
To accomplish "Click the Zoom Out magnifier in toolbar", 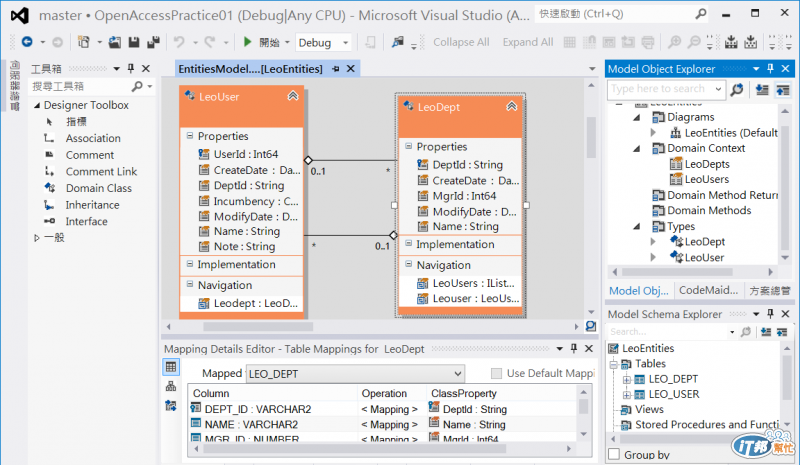I will coord(694,42).
